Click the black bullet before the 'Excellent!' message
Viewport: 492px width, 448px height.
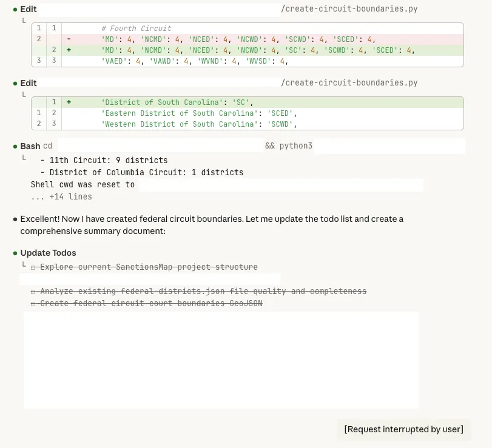tap(15, 219)
